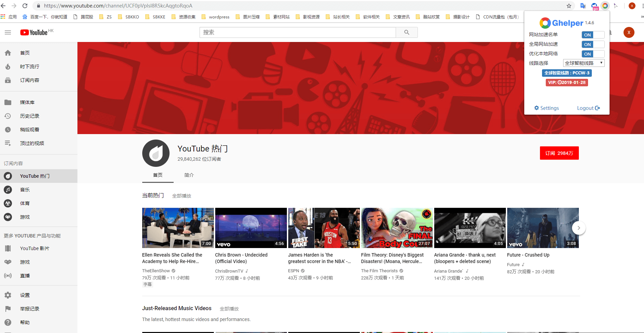Open Watch Later (稍后观看) in sidebar
Viewport: 644px width, 333px height.
click(39, 130)
